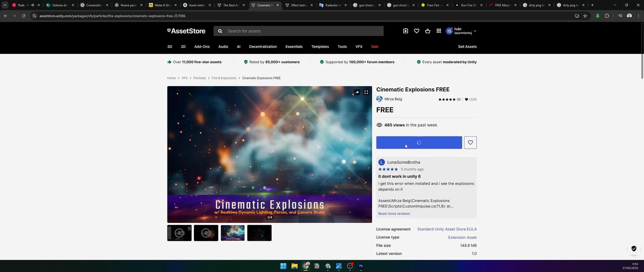This screenshot has width=644, height=272.
Task: Open File Explorer from taskbar
Action: 294,266
